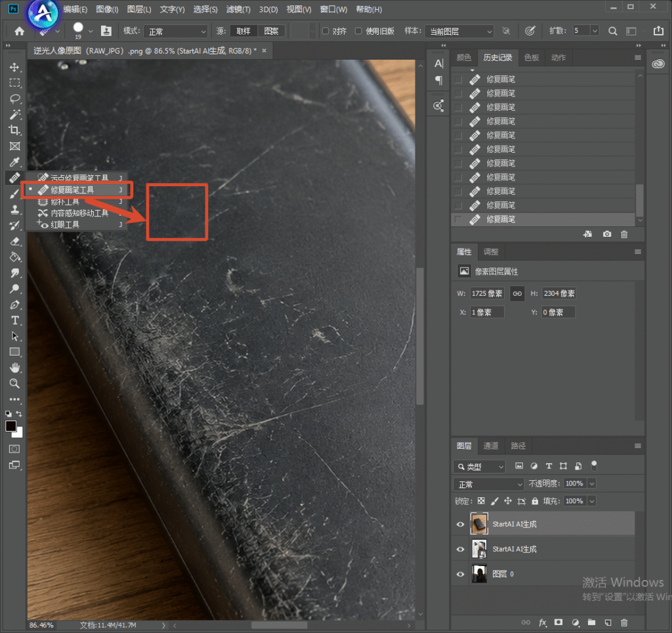The image size is (672, 633).
Task: Open the search icon in options bar
Action: (613, 31)
